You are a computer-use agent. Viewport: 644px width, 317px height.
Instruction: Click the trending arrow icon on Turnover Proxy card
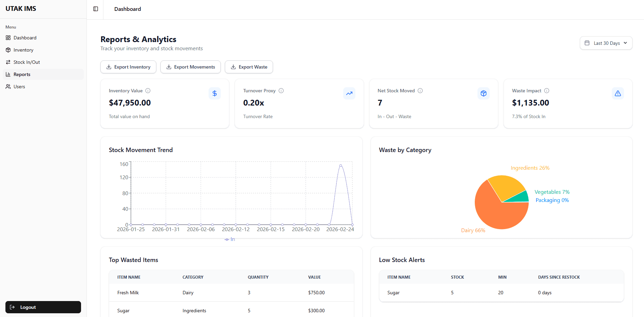[349, 93]
